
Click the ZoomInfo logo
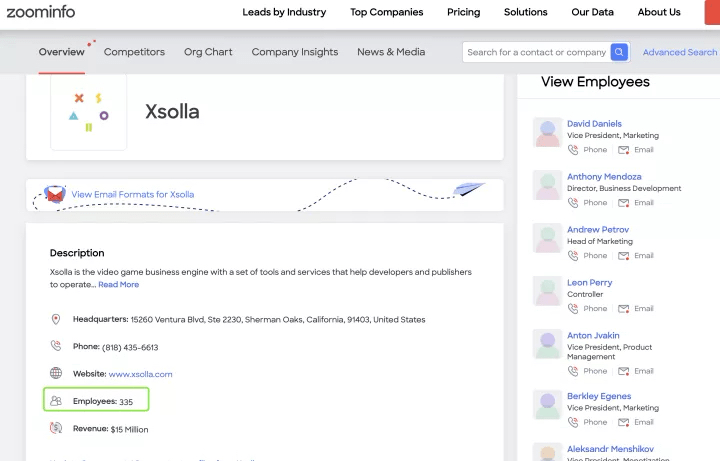pos(41,12)
